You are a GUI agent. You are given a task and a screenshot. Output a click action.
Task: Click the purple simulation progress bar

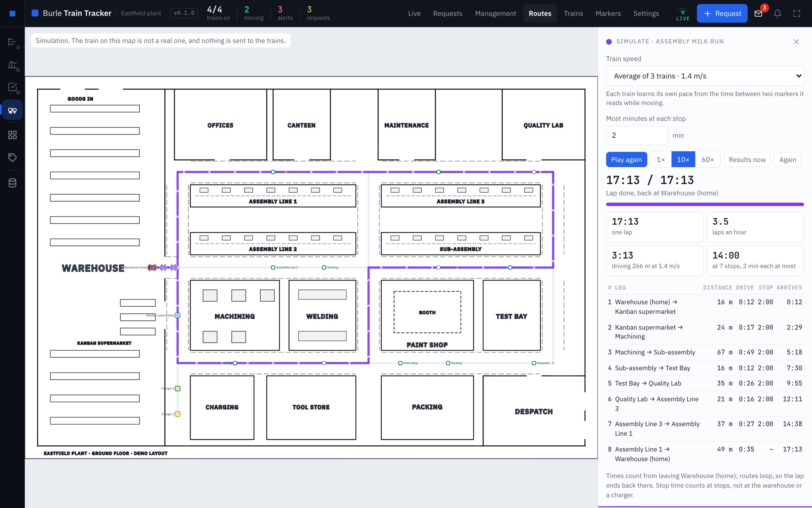[x=705, y=204]
